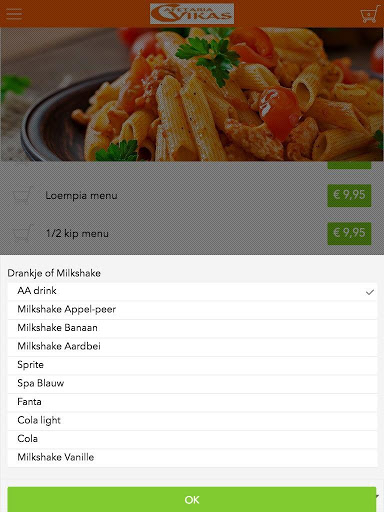This screenshot has width=384, height=512.
Task: Add Loempia menu via cart icon
Action: tap(23, 195)
